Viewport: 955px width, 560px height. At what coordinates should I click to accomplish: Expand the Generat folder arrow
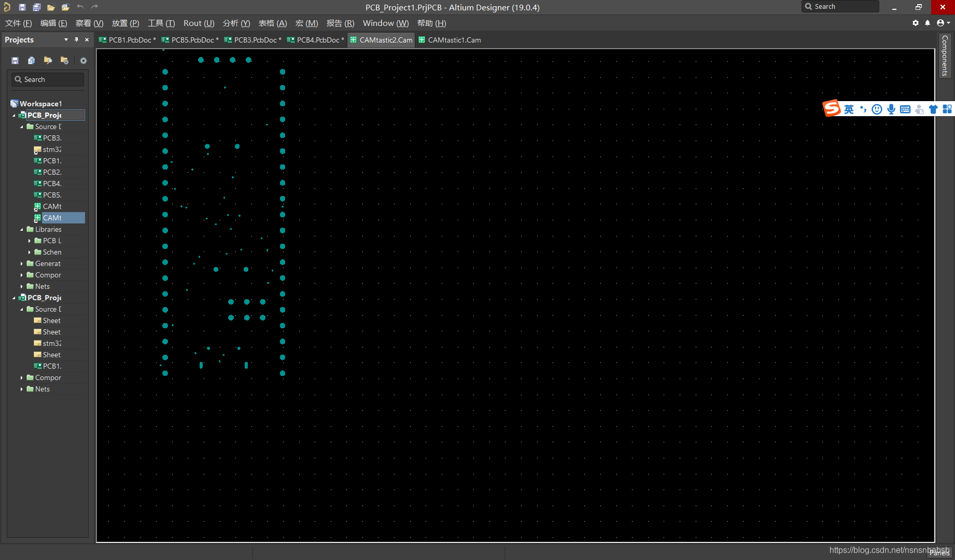[22, 263]
